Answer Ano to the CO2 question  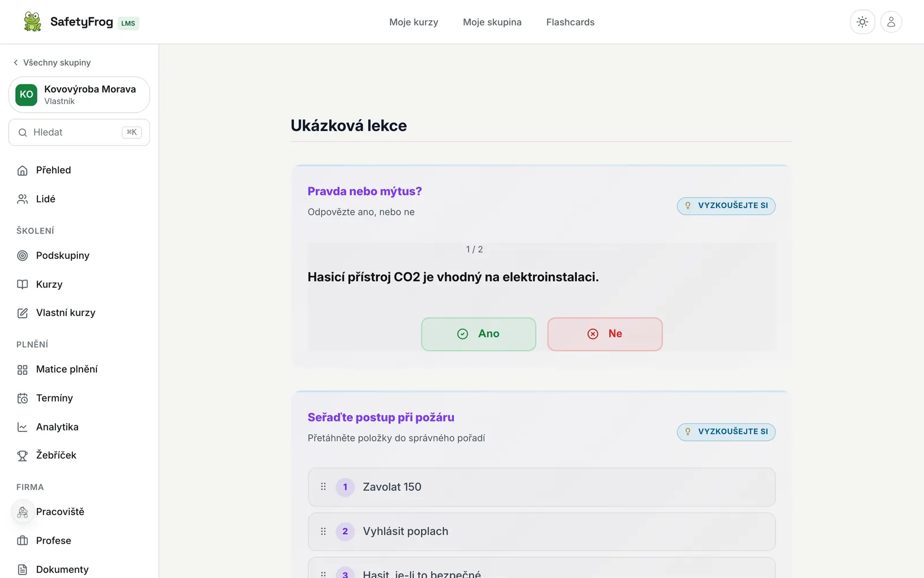pyautogui.click(x=478, y=334)
